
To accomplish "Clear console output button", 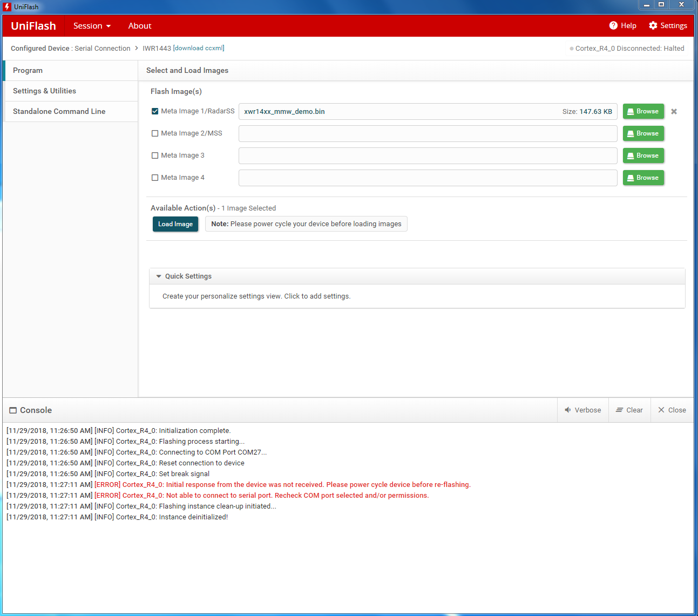I will click(x=629, y=410).
